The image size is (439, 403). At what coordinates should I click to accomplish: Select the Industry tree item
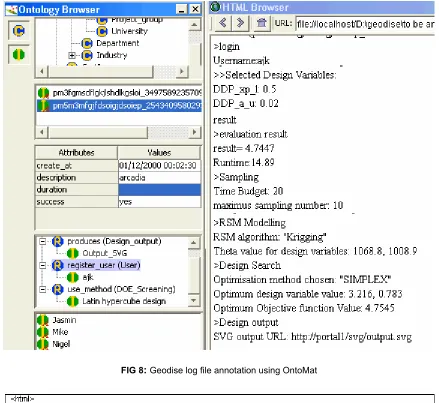pyautogui.click(x=112, y=55)
